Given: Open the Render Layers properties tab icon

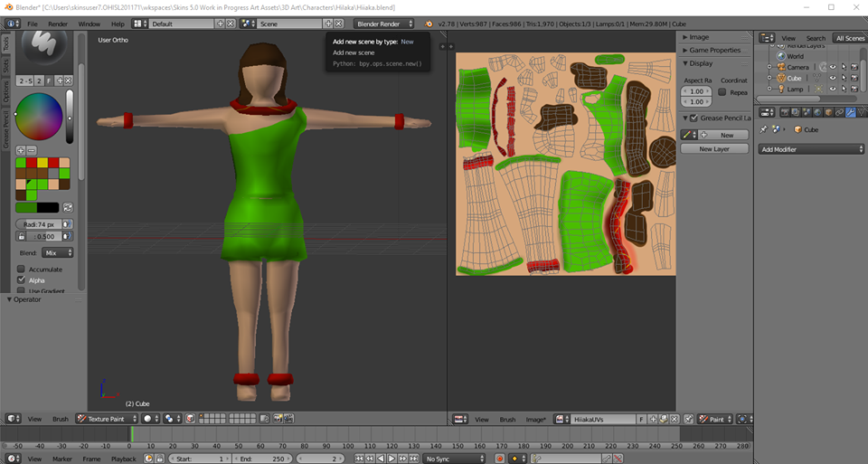Looking at the screenshot, I should (796, 112).
